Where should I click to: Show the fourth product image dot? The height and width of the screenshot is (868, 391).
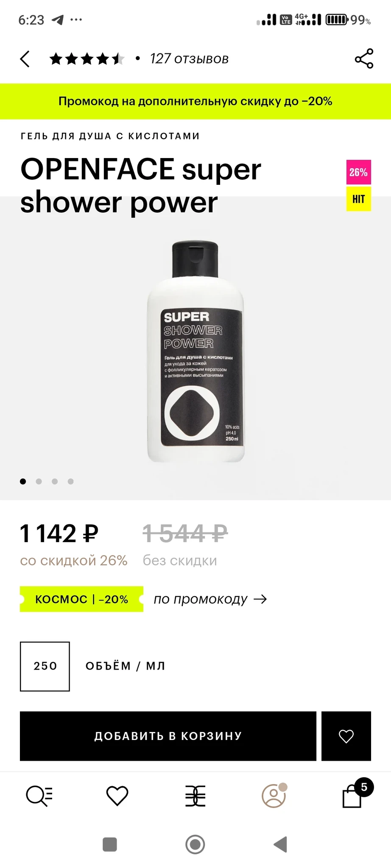(x=71, y=481)
